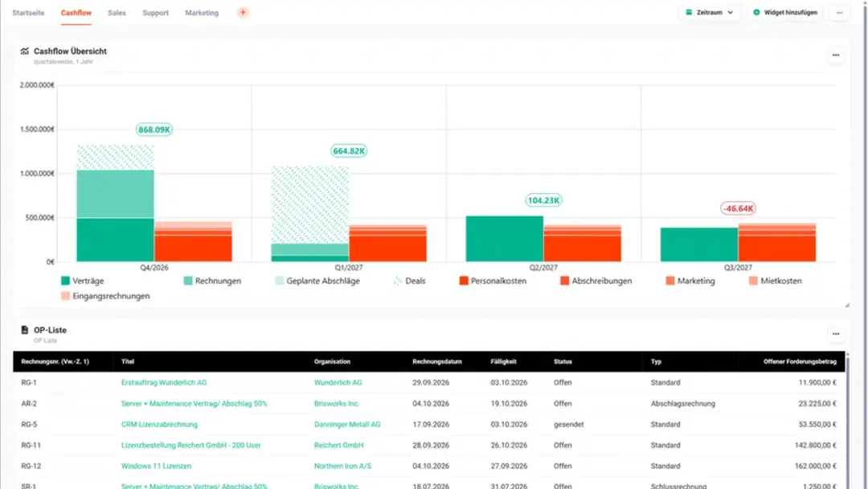This screenshot has height=489, width=868.
Task: Open Lizenzbestellung Reichert GmbH - 200 User link
Action: 191,446
